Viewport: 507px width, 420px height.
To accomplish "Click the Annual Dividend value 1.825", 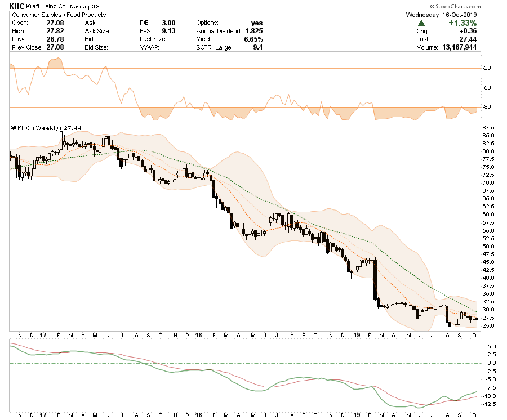I will coord(254,31).
